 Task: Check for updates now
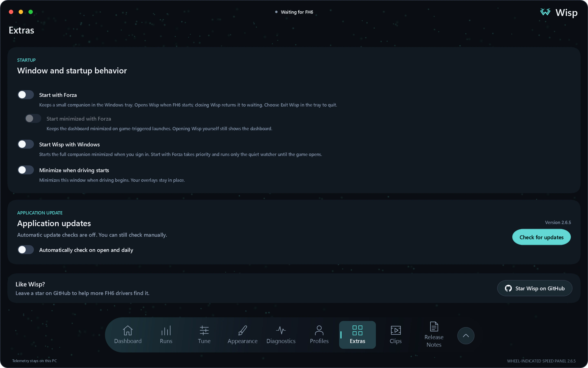pyautogui.click(x=541, y=237)
